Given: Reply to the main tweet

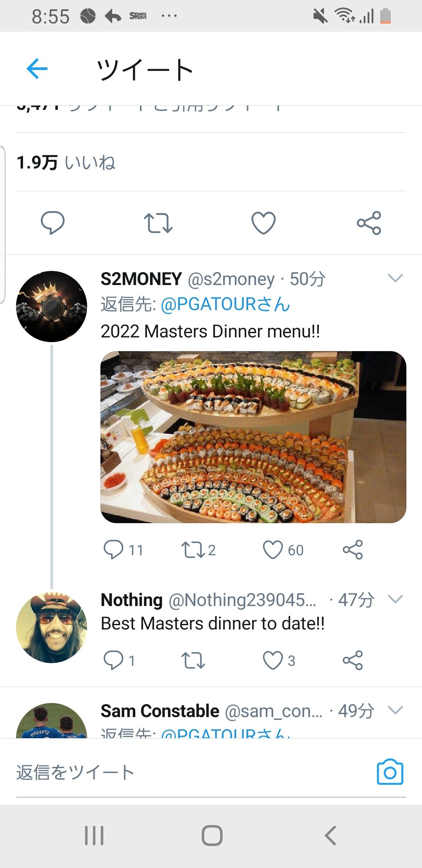Looking at the screenshot, I should (x=53, y=223).
